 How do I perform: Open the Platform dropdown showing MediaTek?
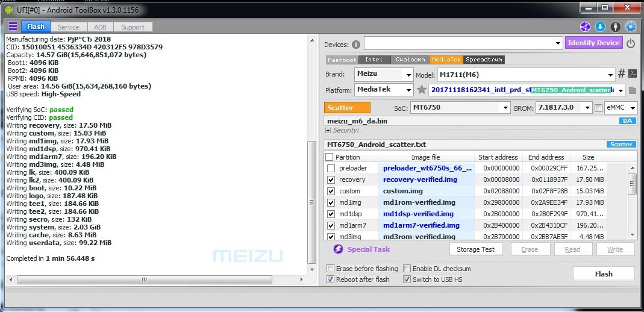pyautogui.click(x=408, y=90)
